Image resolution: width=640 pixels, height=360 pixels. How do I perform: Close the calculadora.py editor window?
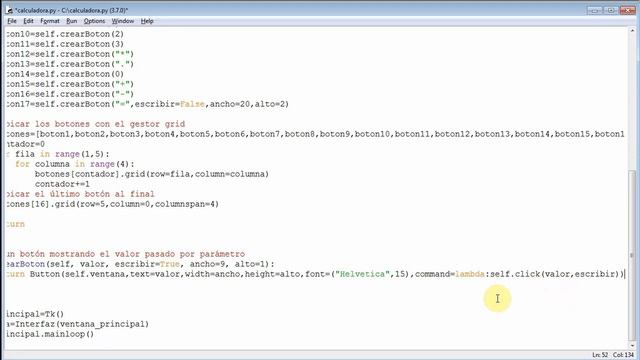[x=628, y=10]
